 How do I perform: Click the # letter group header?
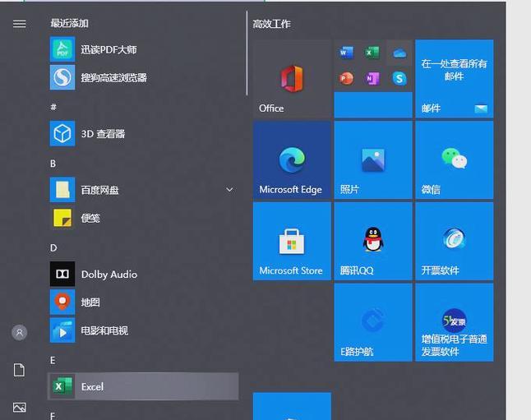click(x=53, y=107)
